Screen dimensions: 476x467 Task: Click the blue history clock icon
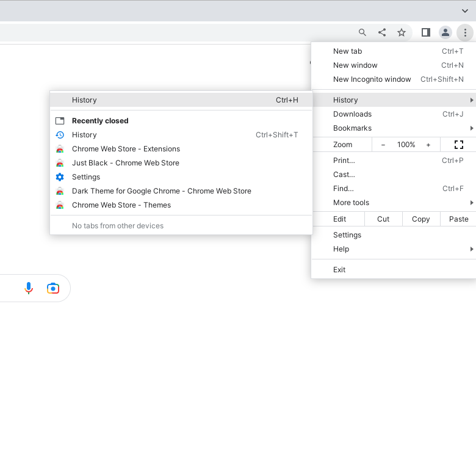point(60,135)
